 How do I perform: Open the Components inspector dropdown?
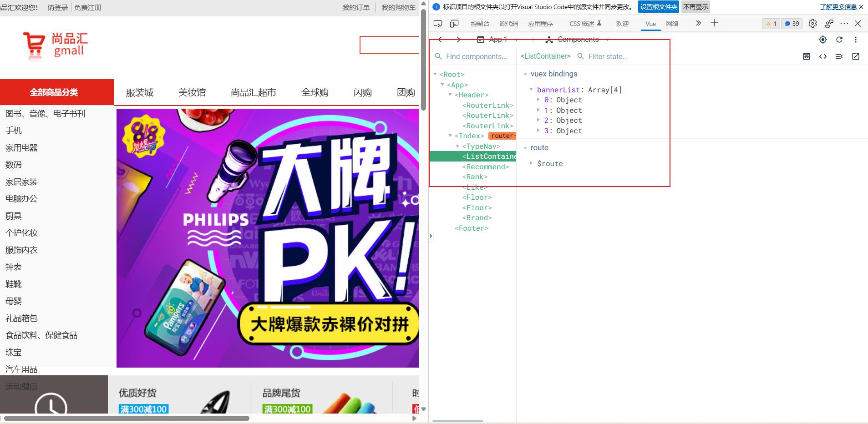pos(578,40)
